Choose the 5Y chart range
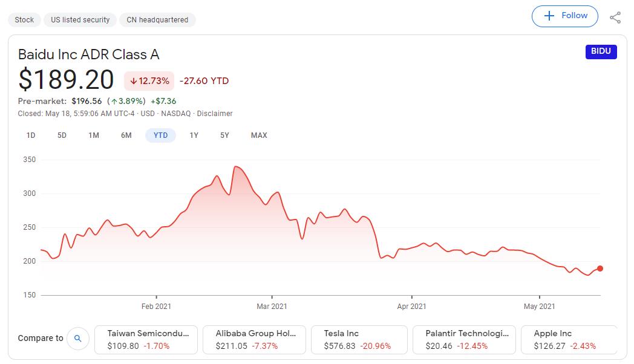The image size is (634, 364). pos(224,135)
